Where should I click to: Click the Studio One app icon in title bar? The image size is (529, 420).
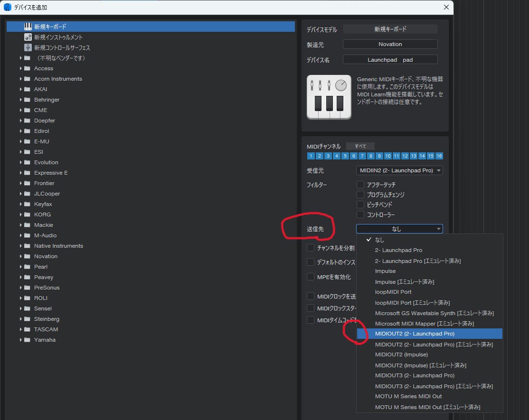pos(7,7)
